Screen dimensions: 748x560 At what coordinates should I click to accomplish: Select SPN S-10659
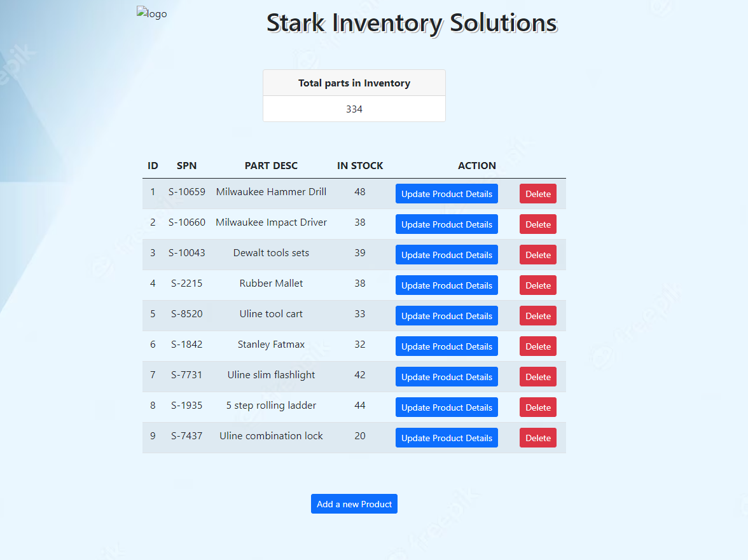coord(186,191)
